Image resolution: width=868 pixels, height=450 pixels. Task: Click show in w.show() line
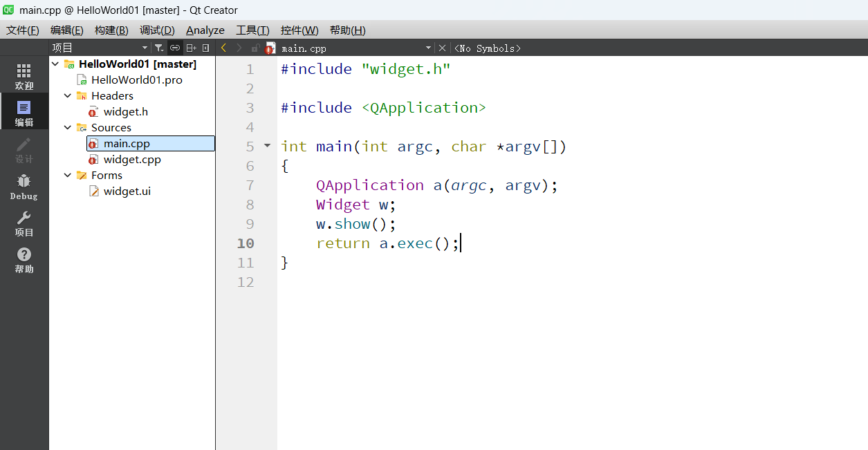point(353,224)
